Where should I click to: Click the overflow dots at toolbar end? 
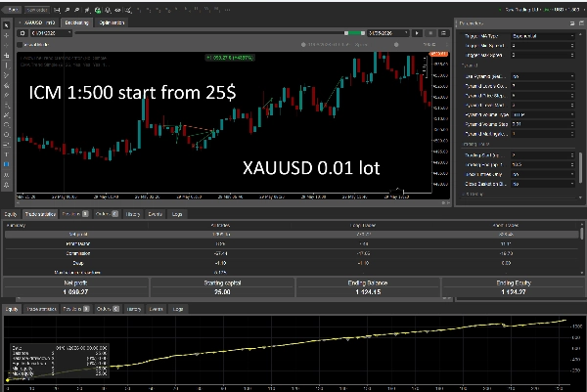click(x=227, y=10)
